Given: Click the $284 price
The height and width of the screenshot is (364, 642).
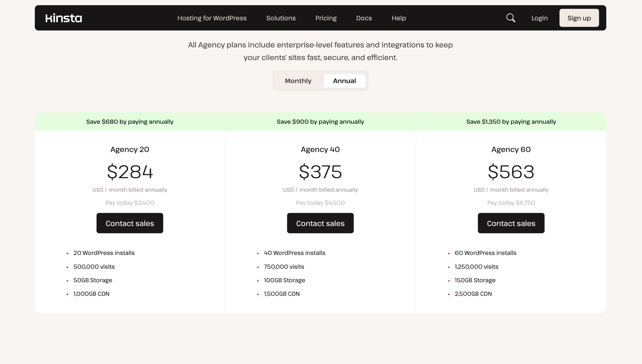Looking at the screenshot, I should pos(130,172).
